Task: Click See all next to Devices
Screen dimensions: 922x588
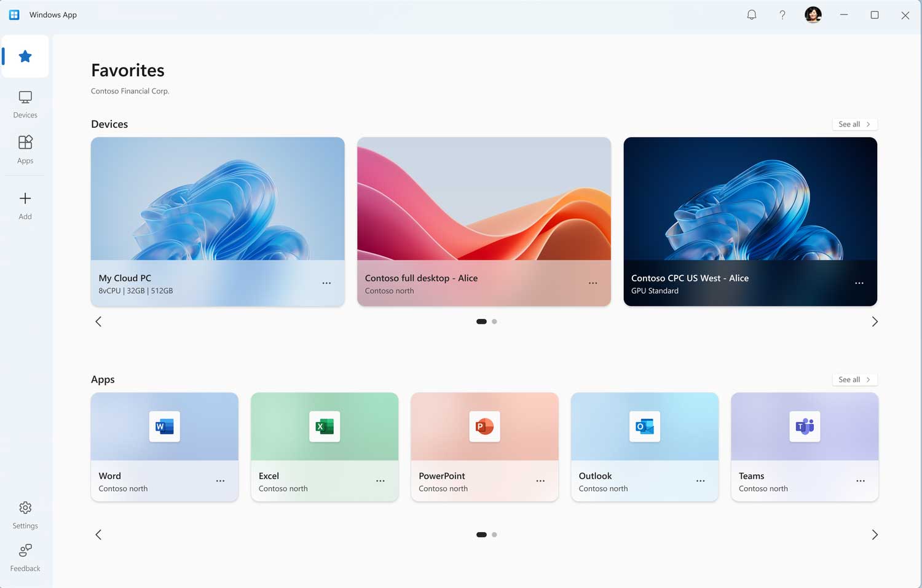Action: (854, 123)
